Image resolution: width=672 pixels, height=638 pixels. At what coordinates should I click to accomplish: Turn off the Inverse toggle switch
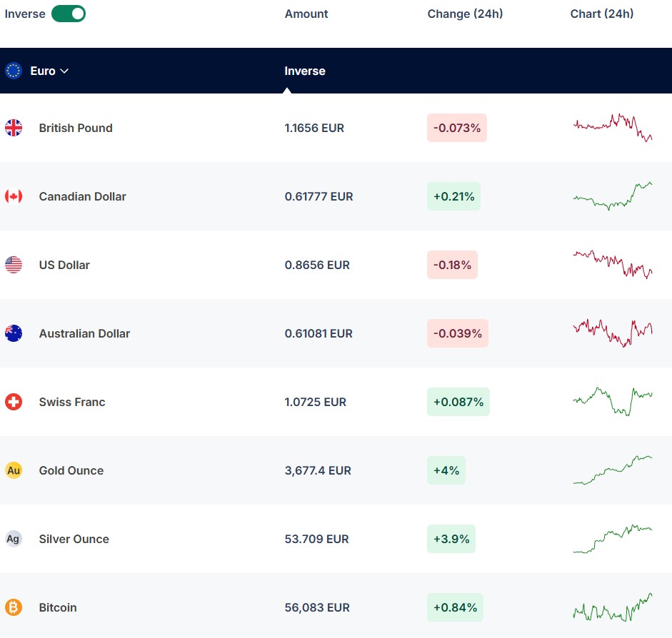(69, 14)
